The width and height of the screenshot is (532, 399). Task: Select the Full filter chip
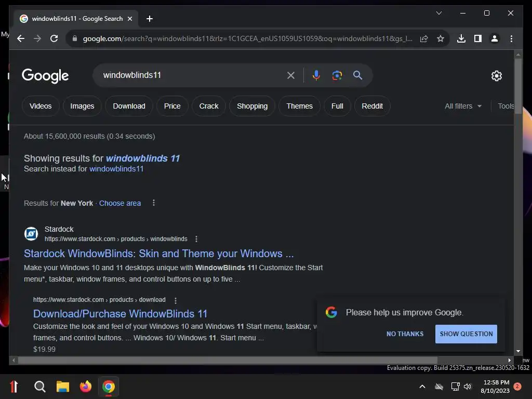[337, 106]
